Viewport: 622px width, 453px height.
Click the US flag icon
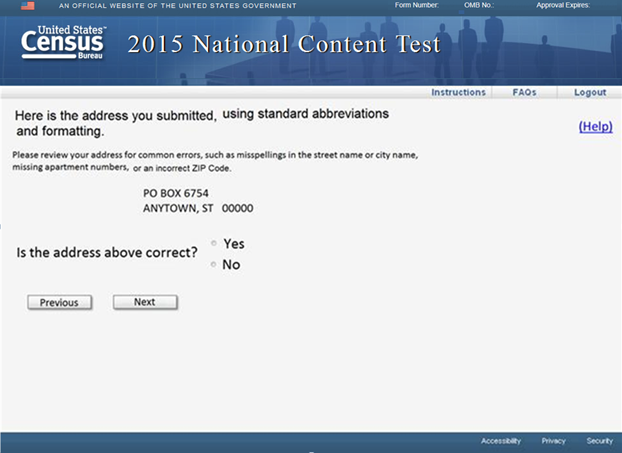pos(27,6)
